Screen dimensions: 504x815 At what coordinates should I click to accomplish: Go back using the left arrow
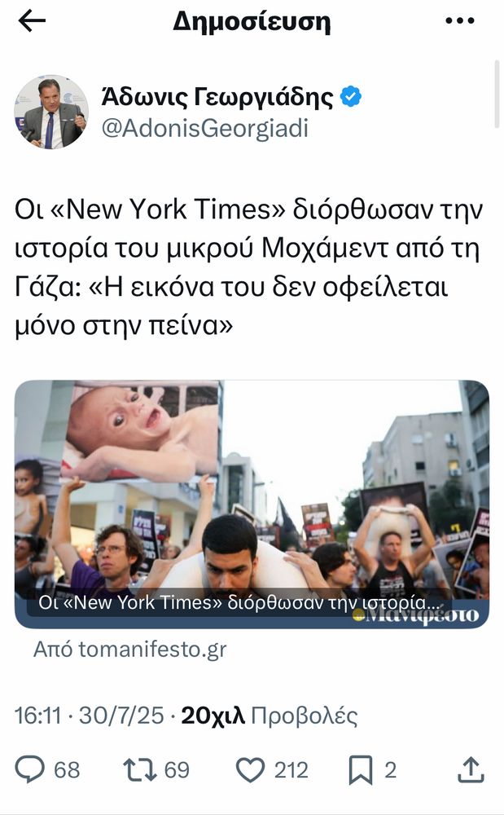(32, 21)
